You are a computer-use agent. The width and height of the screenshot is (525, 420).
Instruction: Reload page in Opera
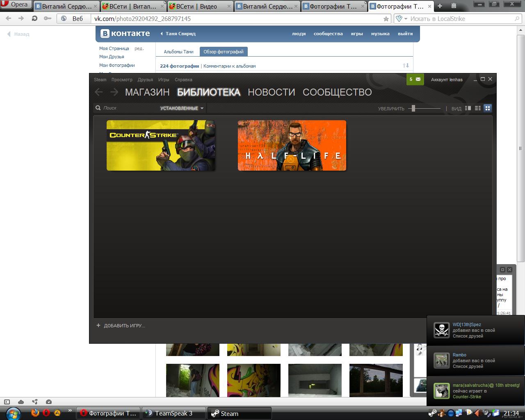click(34, 18)
